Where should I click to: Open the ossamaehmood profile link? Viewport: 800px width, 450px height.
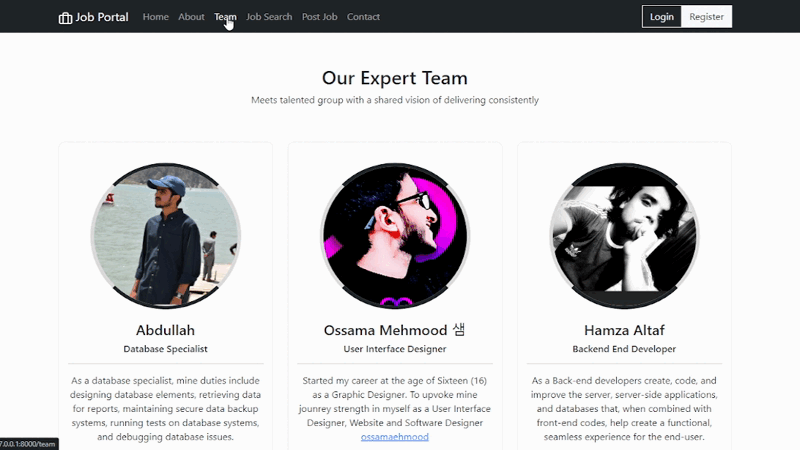pos(395,437)
